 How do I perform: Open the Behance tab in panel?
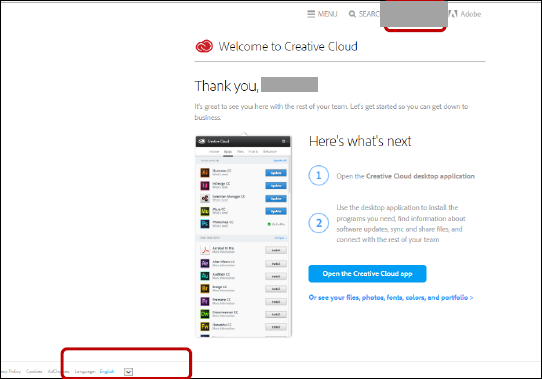270,151
